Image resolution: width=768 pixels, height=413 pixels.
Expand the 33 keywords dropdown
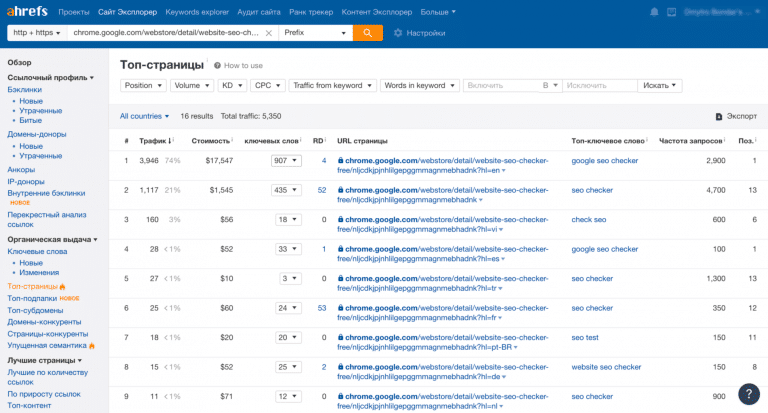(288, 249)
